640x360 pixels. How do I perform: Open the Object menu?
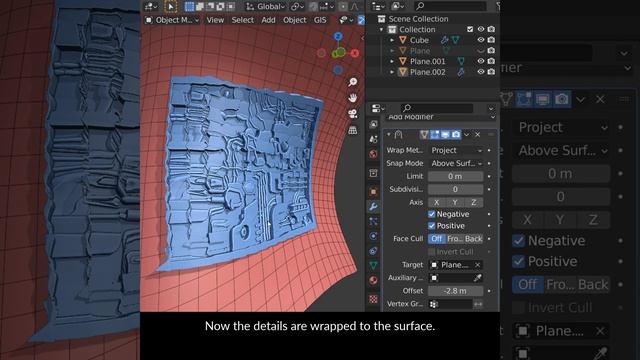[x=294, y=20]
